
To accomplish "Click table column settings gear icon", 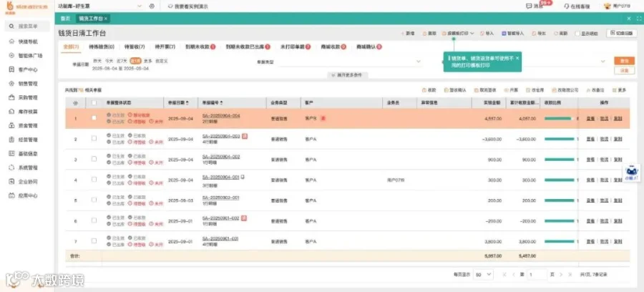I will pos(75,103).
